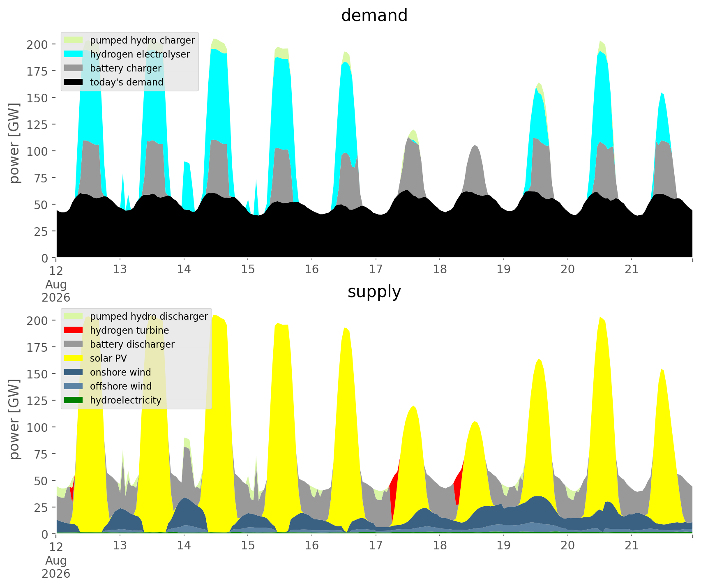
Task: Click the "175" y-axis tick on the demand chart
Action: [x=37, y=71]
